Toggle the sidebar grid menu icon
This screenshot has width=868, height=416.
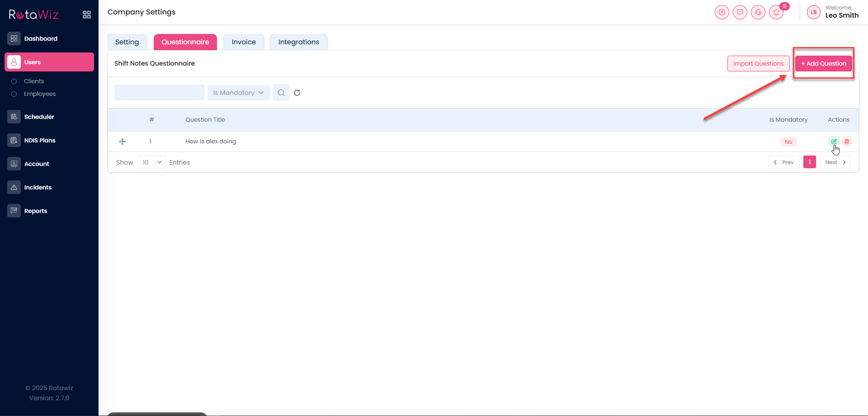pyautogui.click(x=87, y=15)
